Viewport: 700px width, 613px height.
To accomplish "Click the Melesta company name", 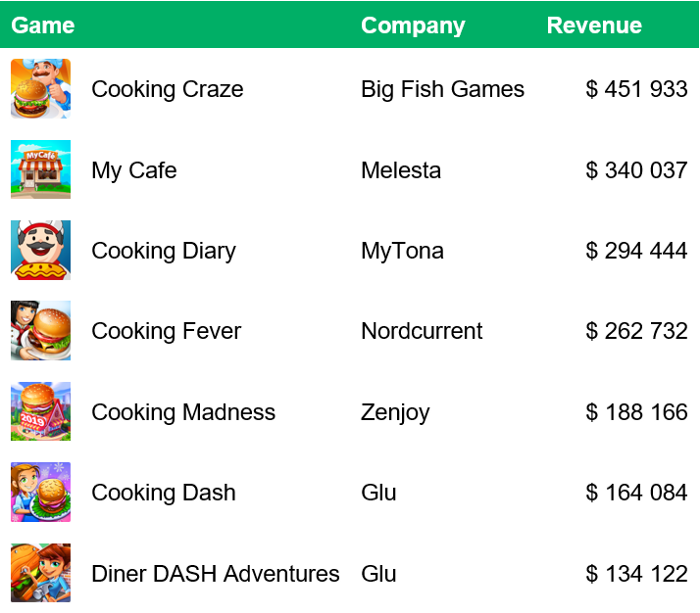I will point(401,170).
